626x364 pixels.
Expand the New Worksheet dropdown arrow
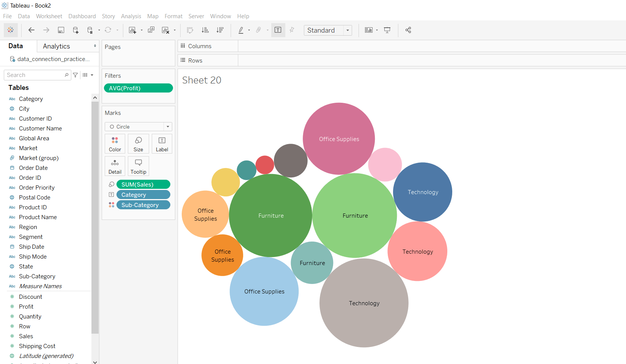coord(142,30)
